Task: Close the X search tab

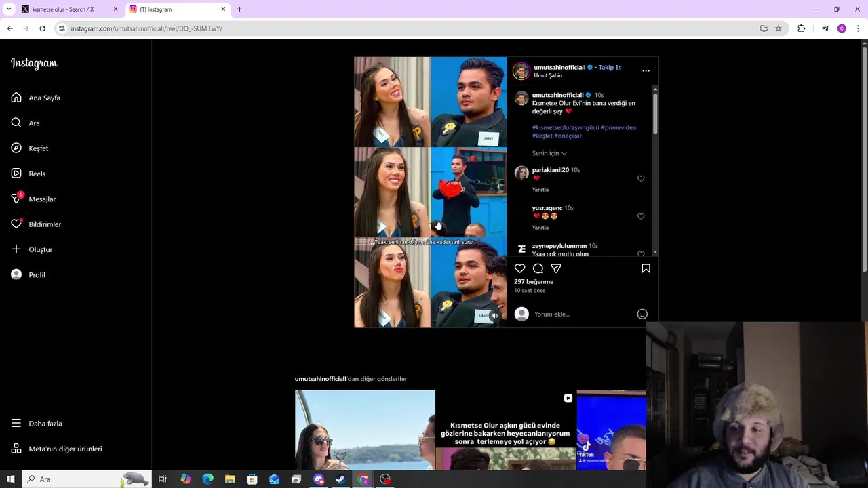Action: pyautogui.click(x=115, y=9)
